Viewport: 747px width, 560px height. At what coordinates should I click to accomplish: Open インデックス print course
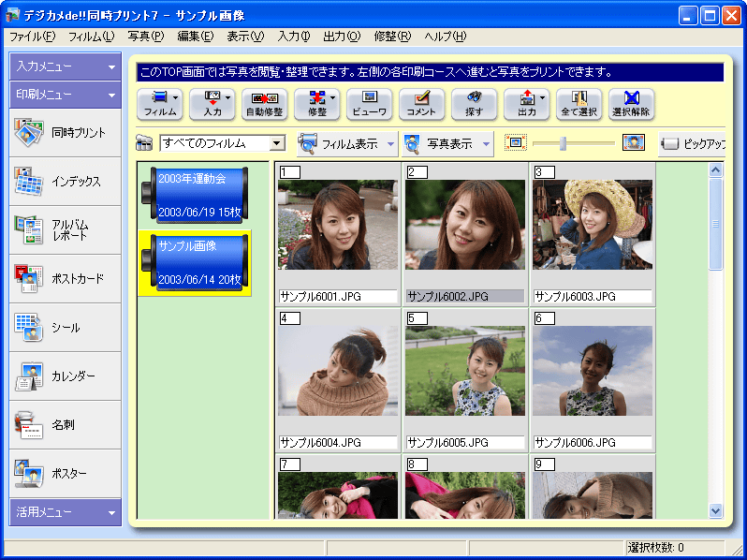[x=66, y=182]
